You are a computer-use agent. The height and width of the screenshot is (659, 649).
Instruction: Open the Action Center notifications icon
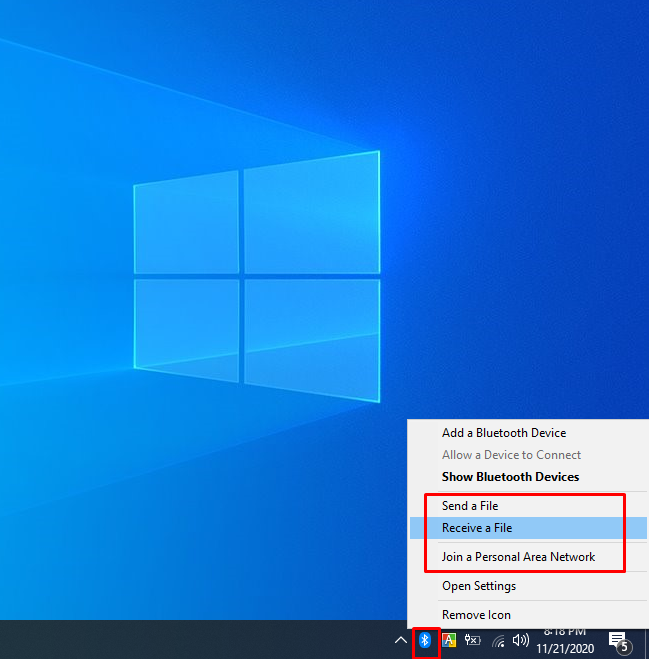click(620, 643)
